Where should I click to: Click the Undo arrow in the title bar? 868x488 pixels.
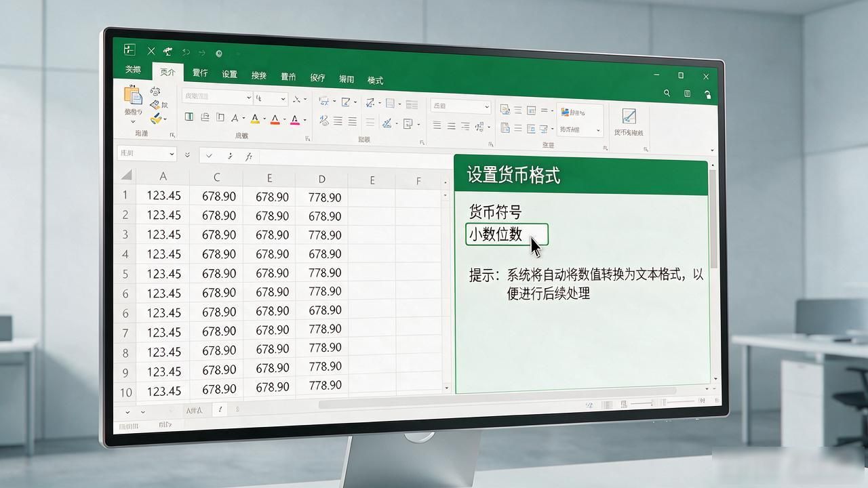click(x=186, y=52)
